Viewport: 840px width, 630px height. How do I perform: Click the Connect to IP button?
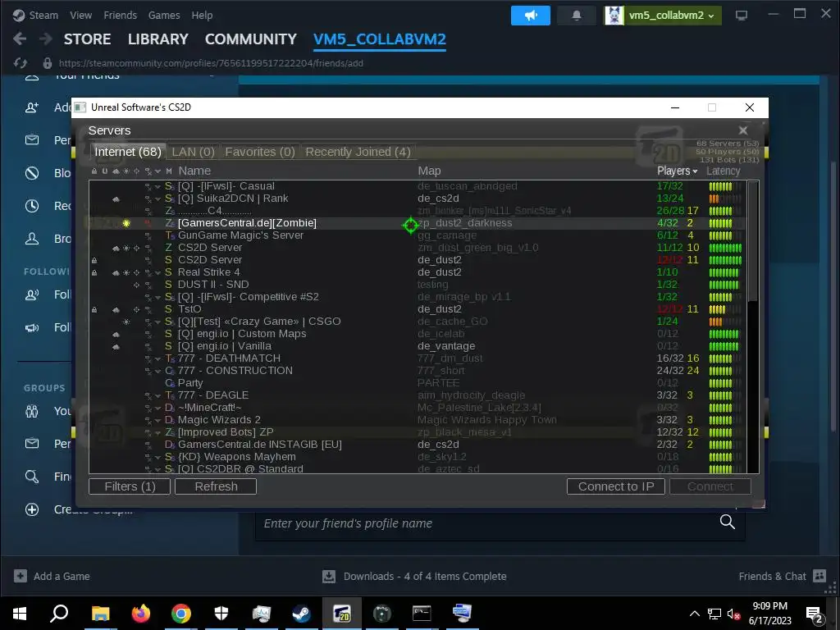(616, 486)
